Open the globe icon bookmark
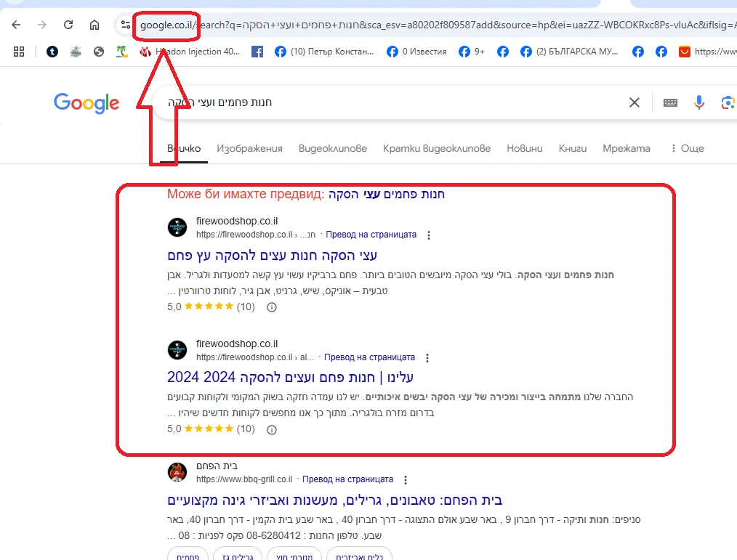 click(x=99, y=52)
